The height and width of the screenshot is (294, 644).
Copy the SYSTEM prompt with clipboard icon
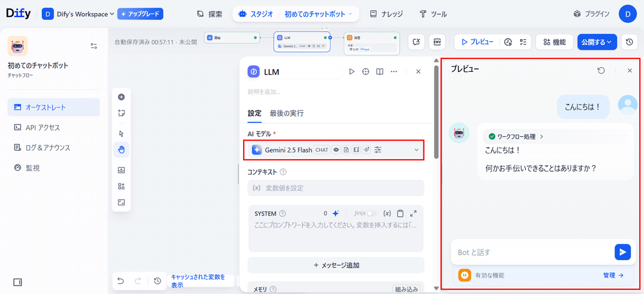coord(400,213)
